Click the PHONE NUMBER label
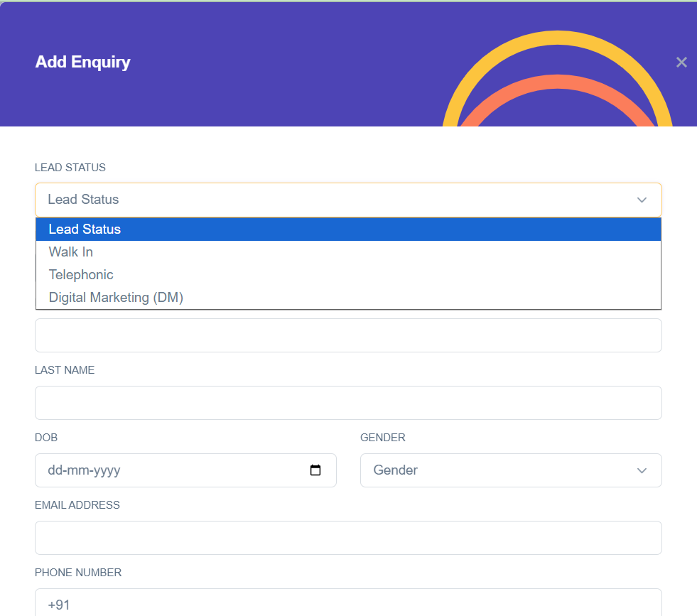This screenshot has width=697, height=616. point(78,573)
